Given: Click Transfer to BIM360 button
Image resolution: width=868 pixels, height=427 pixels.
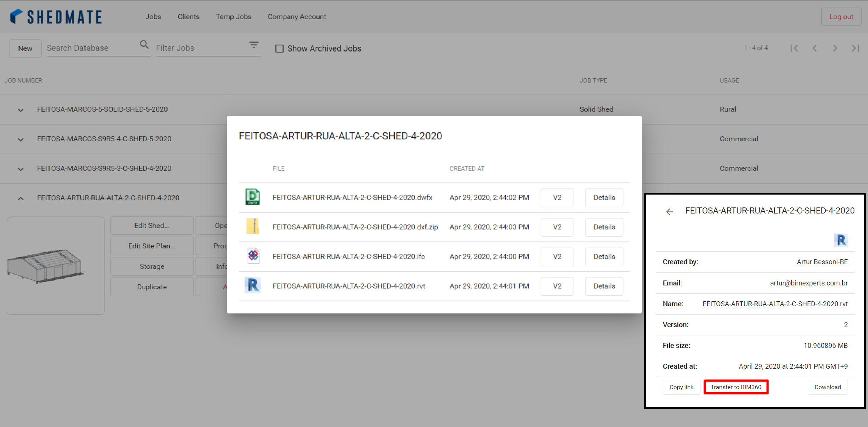Looking at the screenshot, I should point(738,387).
